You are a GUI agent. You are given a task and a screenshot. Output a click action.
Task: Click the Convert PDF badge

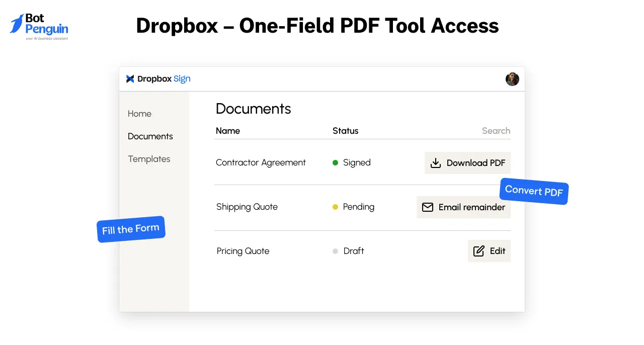click(534, 192)
